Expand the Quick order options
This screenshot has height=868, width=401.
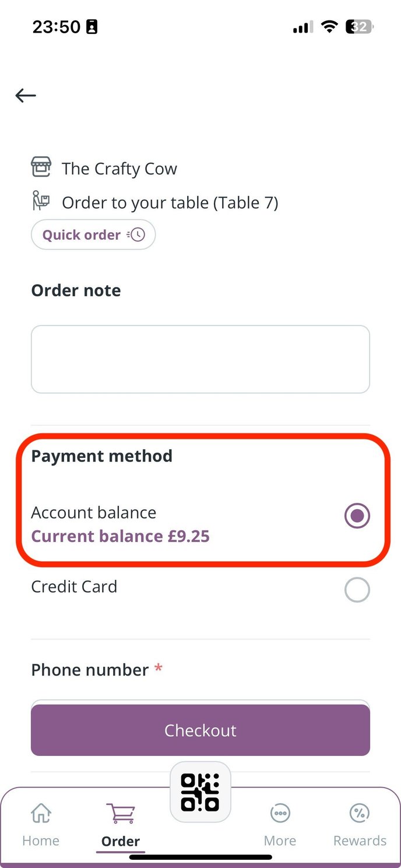[93, 234]
